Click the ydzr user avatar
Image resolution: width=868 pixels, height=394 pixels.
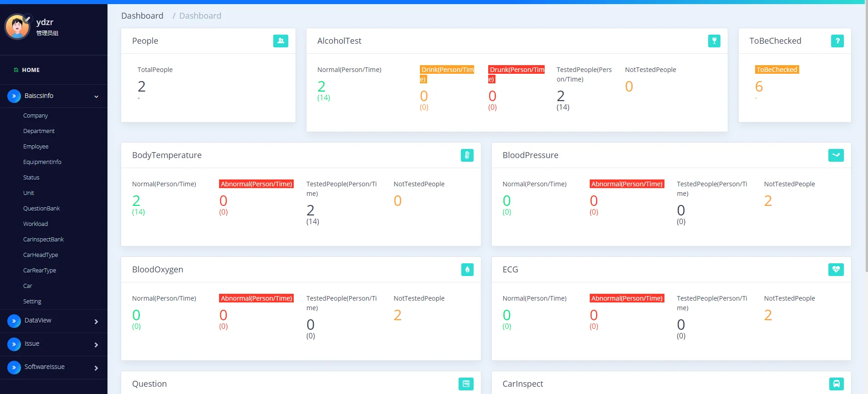17,26
